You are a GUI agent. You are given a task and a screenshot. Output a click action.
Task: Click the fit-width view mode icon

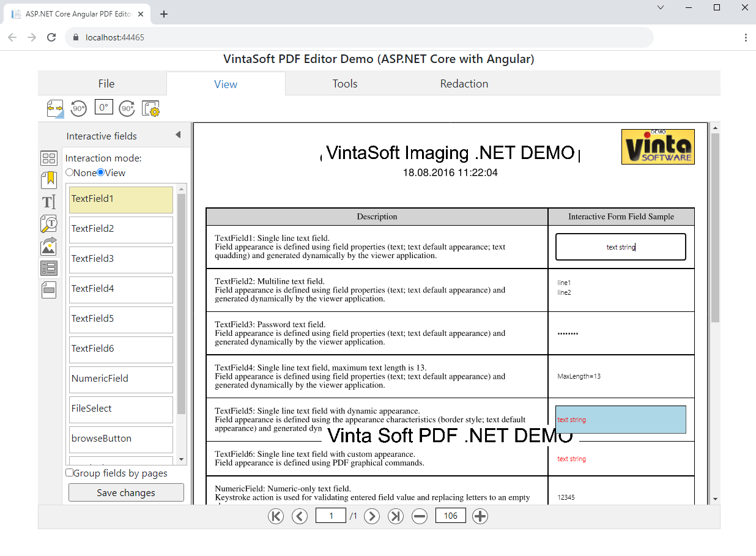coord(55,108)
